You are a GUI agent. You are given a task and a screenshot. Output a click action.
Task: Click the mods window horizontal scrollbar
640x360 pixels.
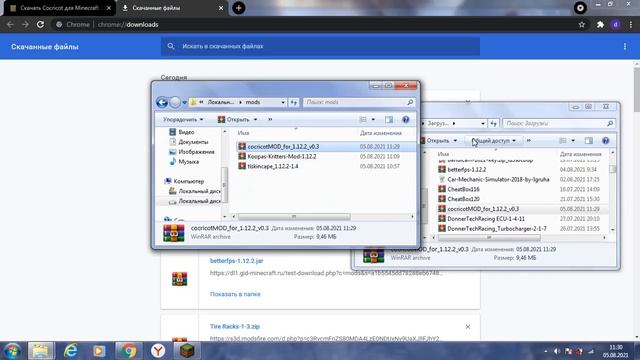tap(294, 216)
